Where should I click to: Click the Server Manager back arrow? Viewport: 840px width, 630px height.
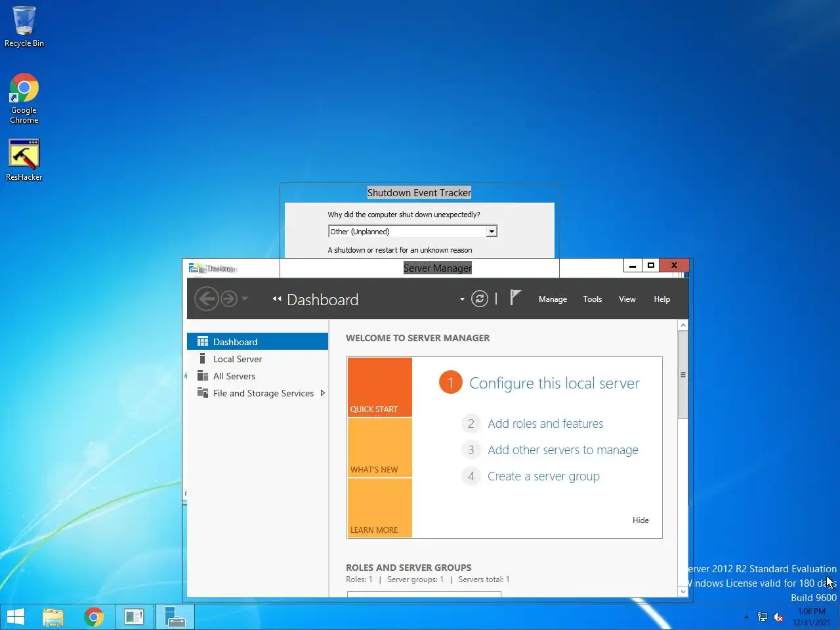click(207, 299)
